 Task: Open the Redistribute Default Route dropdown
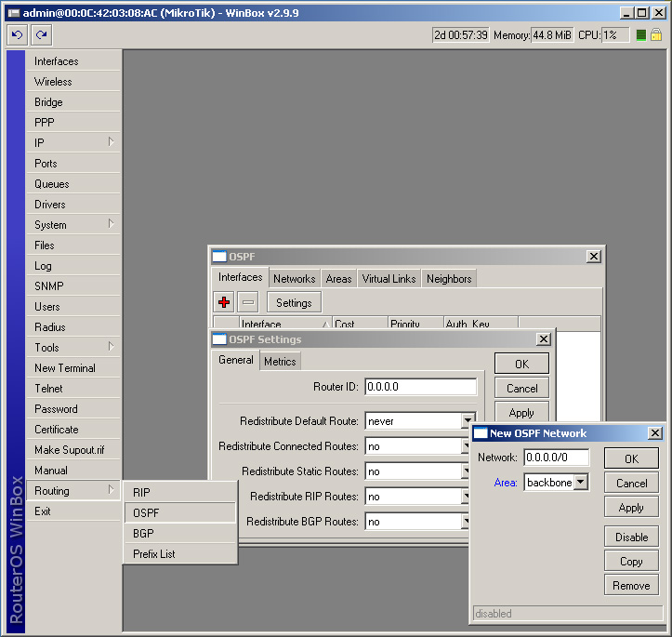(468, 421)
